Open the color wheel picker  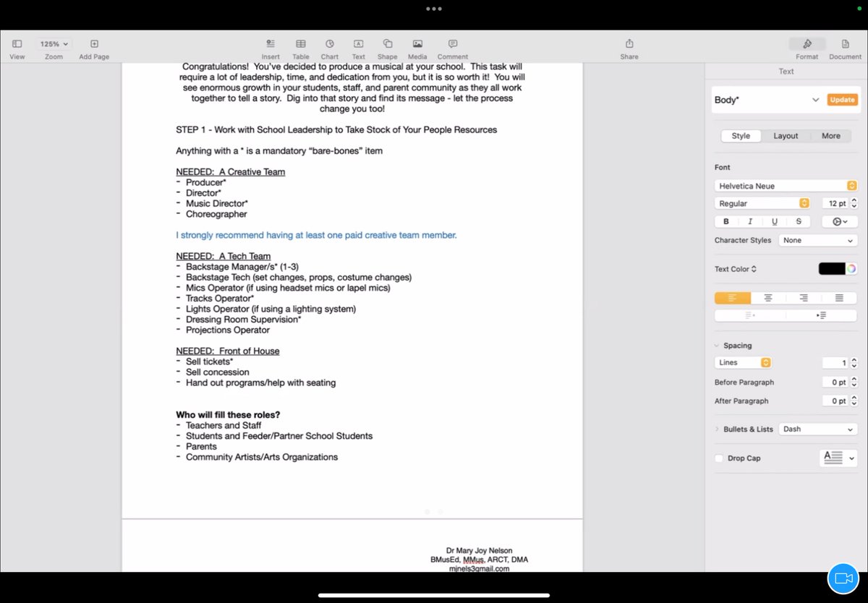tap(851, 269)
